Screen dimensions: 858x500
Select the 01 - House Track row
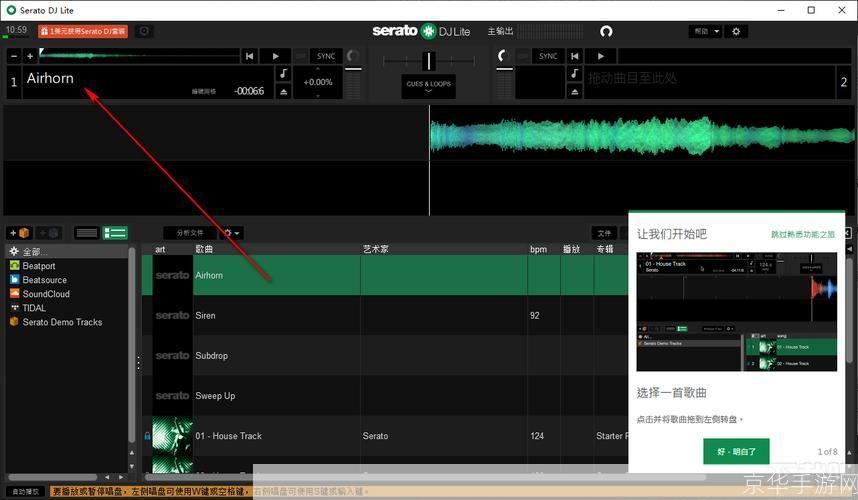(x=385, y=436)
